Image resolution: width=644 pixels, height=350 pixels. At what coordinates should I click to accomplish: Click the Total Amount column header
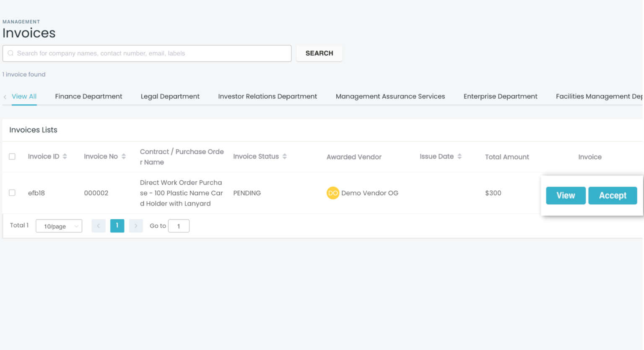click(507, 157)
